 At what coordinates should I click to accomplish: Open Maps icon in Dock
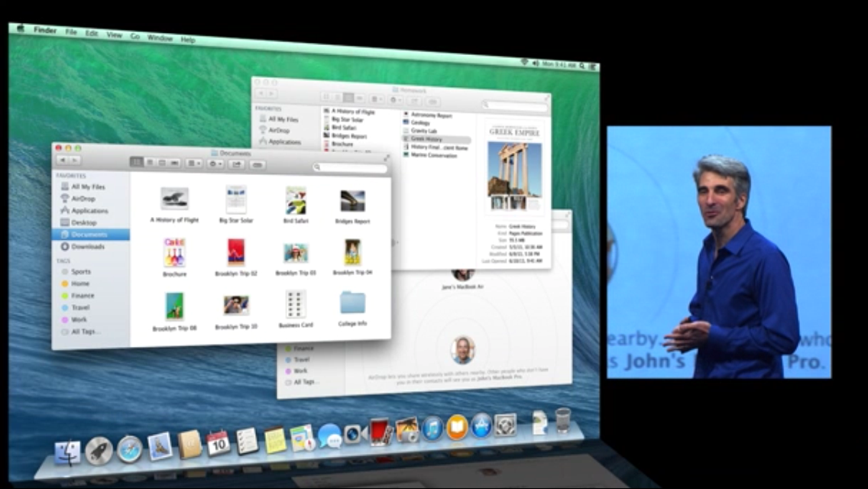click(x=303, y=438)
